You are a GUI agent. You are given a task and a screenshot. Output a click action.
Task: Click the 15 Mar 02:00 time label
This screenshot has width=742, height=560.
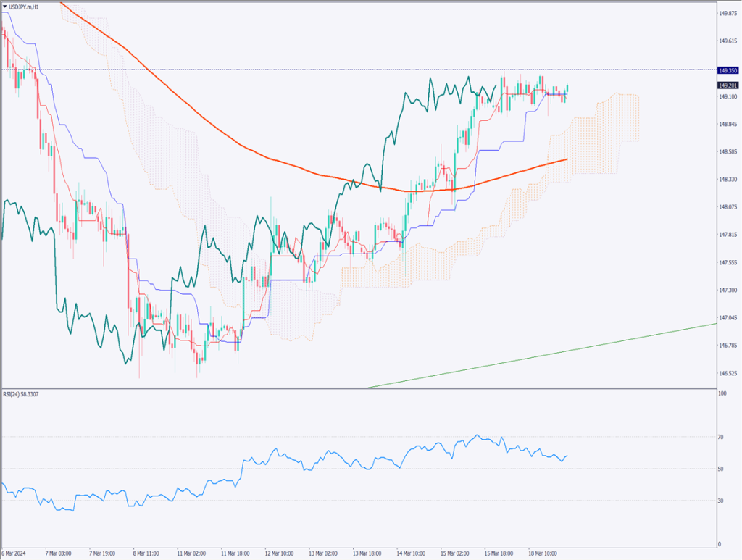[454, 553]
